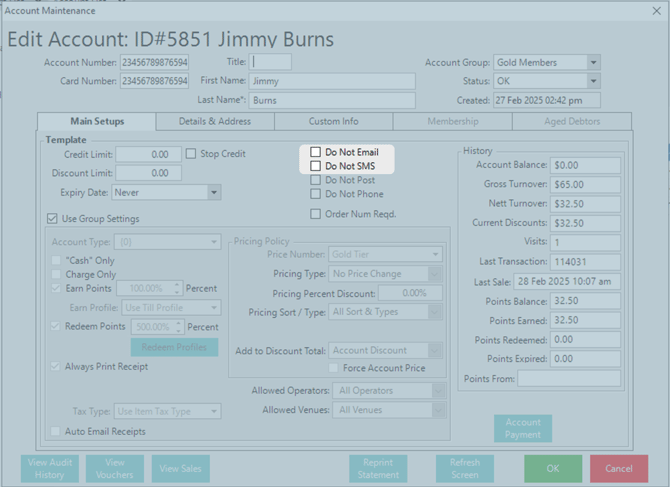Toggle the Stop Credit checkbox
This screenshot has width=670, height=487.
(x=191, y=154)
